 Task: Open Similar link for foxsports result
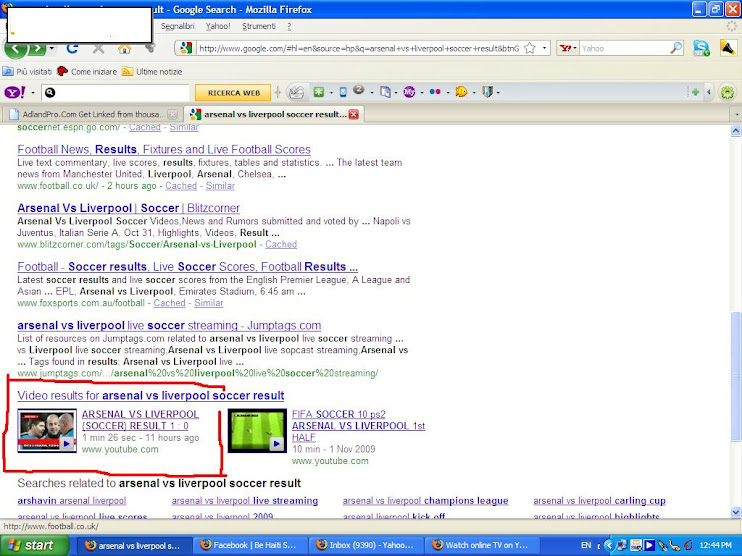[208, 303]
